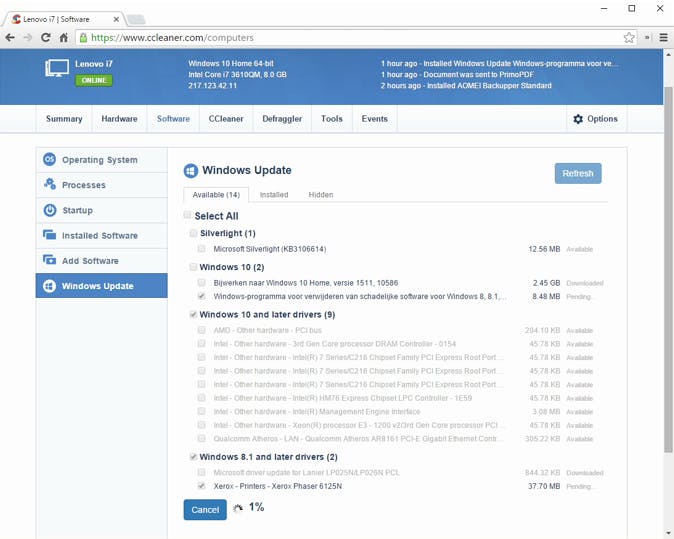The image size is (674, 539).
Task: Open the Tools tab
Action: [332, 119]
